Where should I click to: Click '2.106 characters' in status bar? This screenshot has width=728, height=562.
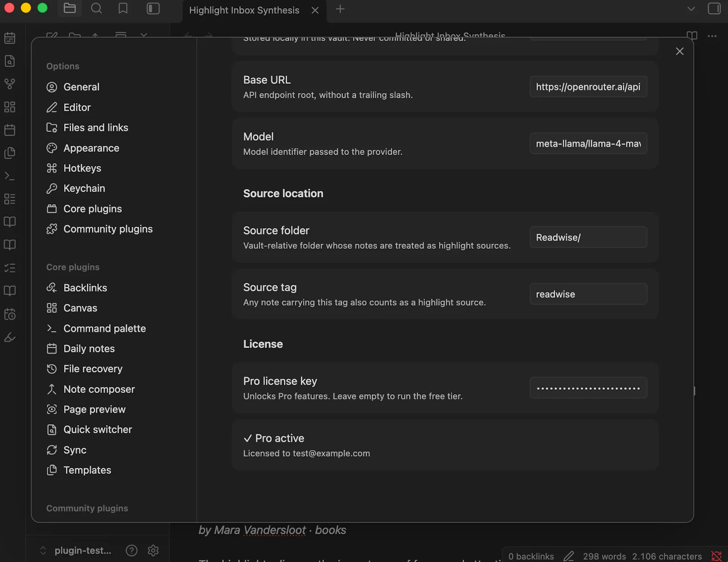tap(667, 556)
